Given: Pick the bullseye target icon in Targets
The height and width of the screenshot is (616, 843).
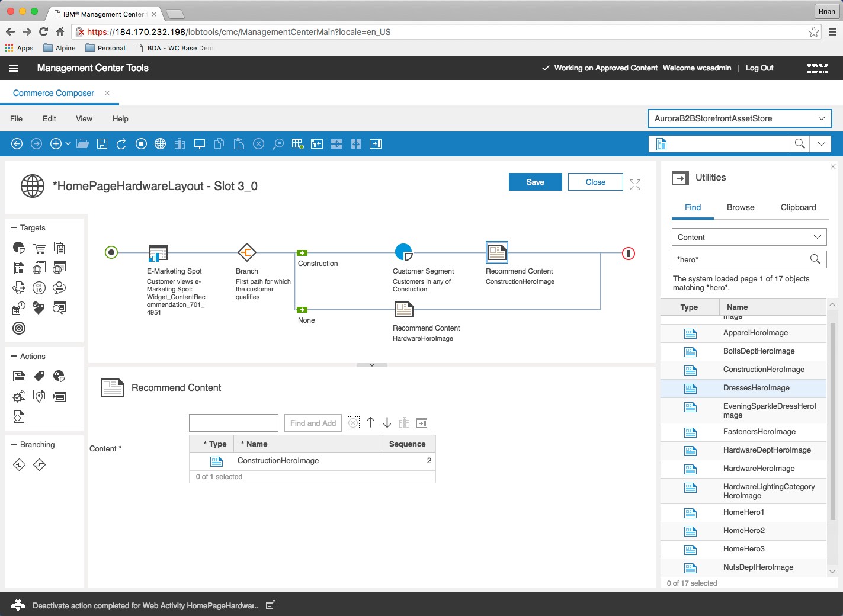Looking at the screenshot, I should pos(19,328).
